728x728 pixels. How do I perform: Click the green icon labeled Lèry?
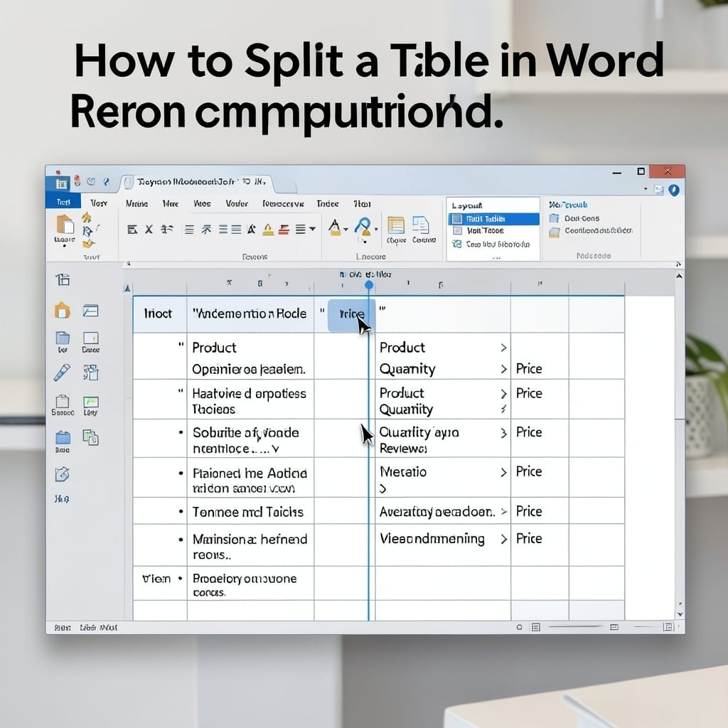tap(90, 402)
